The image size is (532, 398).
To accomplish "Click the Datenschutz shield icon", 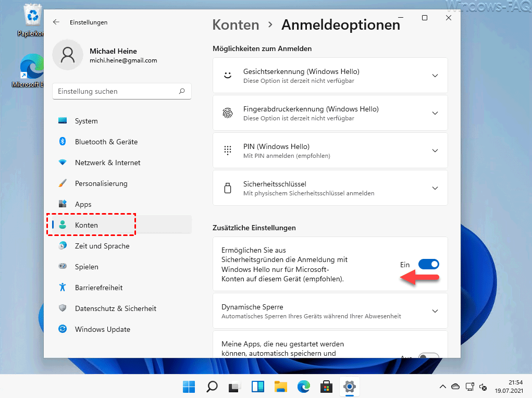I will 63,308.
